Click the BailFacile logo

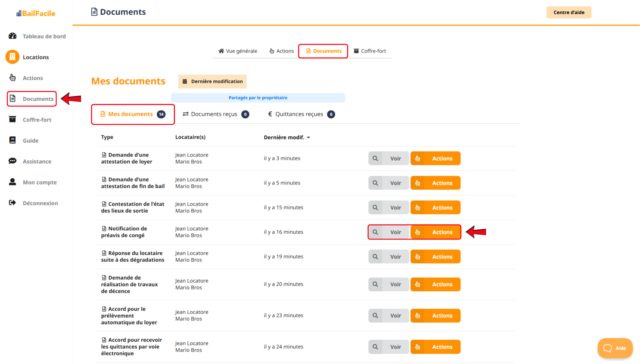36,13
